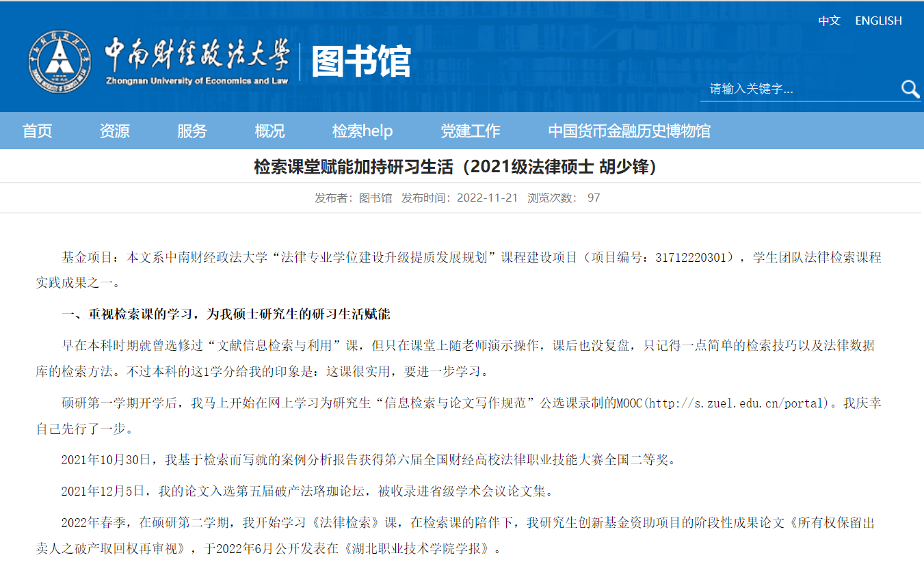Click the bold heading 一、重视检索课的学习
Screen dimensions: 924x564
(226, 314)
